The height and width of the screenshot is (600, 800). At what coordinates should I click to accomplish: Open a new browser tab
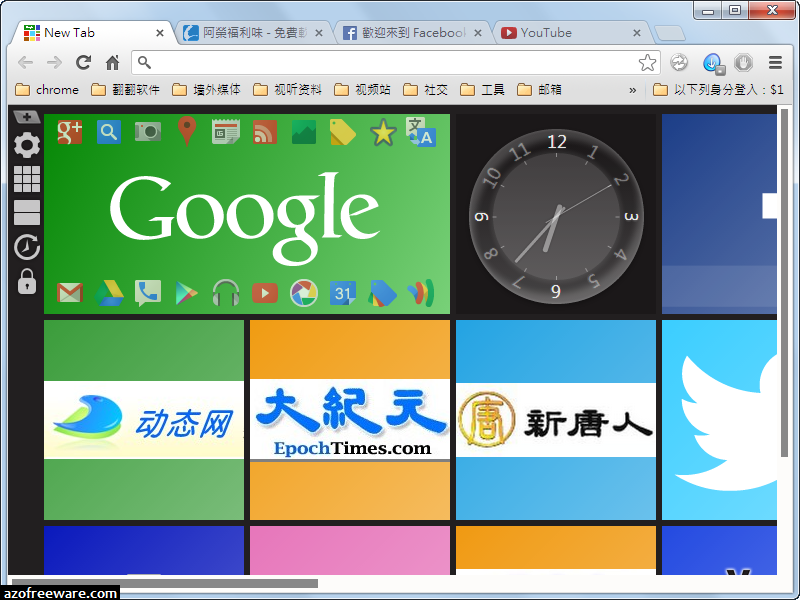670,33
